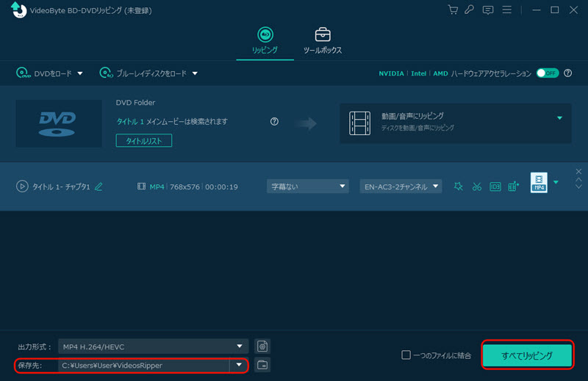Image resolution: width=588 pixels, height=381 pixels.
Task: Open the EN-AC3-2チャンネル audio dropdown
Action: tap(401, 186)
